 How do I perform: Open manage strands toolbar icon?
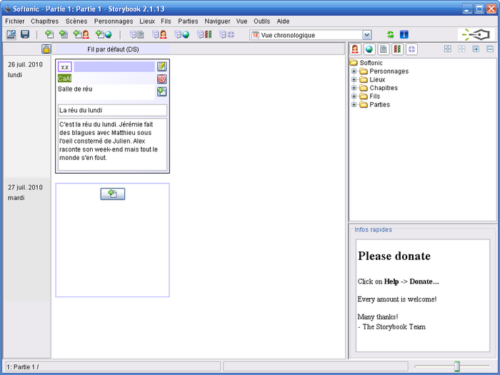pos(204,34)
